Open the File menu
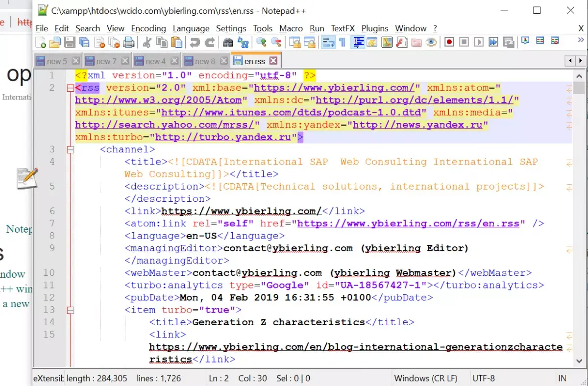This screenshot has width=588, height=386. click(x=42, y=29)
